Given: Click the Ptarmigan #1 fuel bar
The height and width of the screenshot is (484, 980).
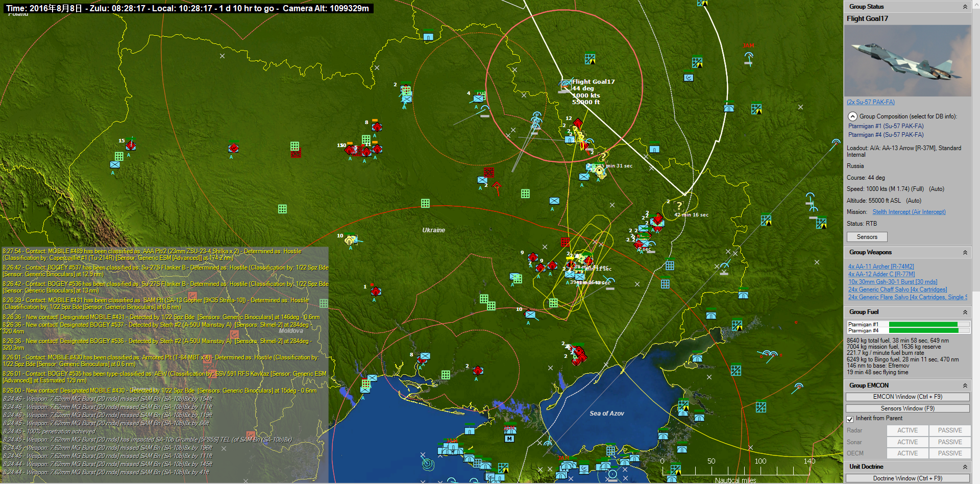Looking at the screenshot, I should point(929,324).
